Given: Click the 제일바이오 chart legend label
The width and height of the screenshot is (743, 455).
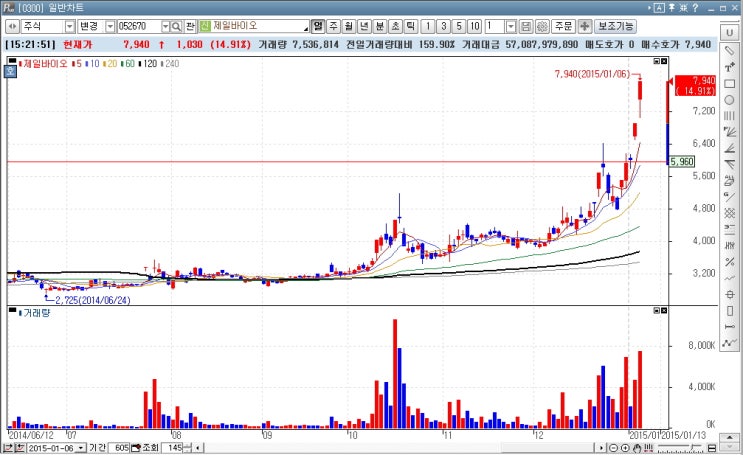Looking at the screenshot, I should [x=45, y=64].
